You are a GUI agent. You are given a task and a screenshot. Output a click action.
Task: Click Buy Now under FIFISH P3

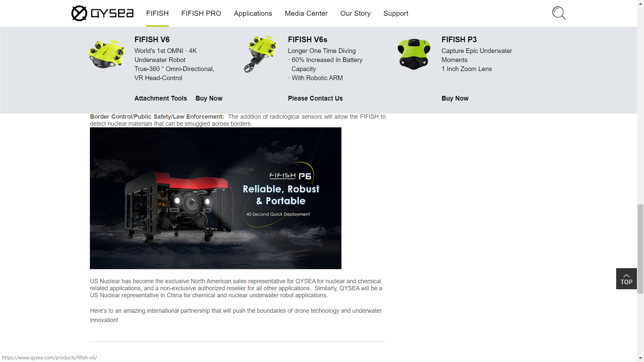click(455, 98)
